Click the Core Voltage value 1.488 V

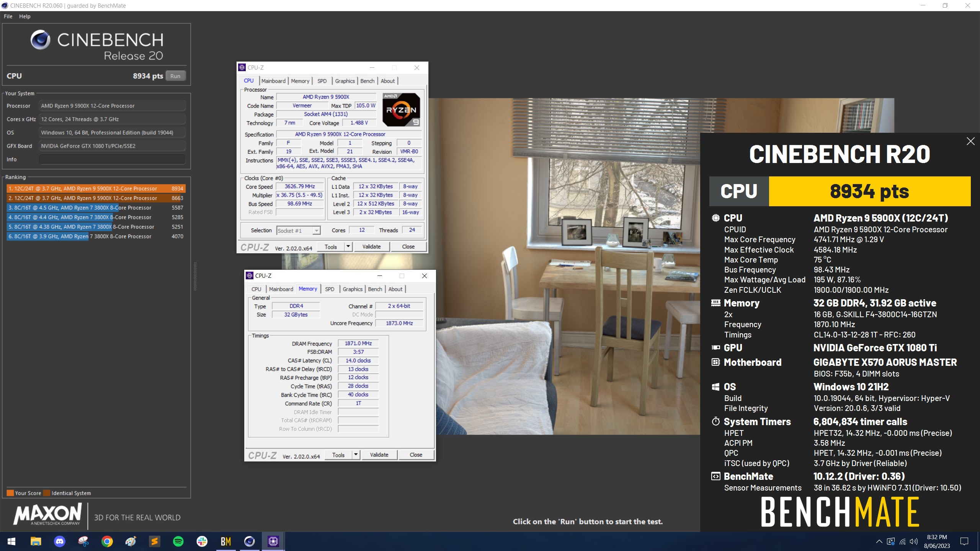[359, 123]
